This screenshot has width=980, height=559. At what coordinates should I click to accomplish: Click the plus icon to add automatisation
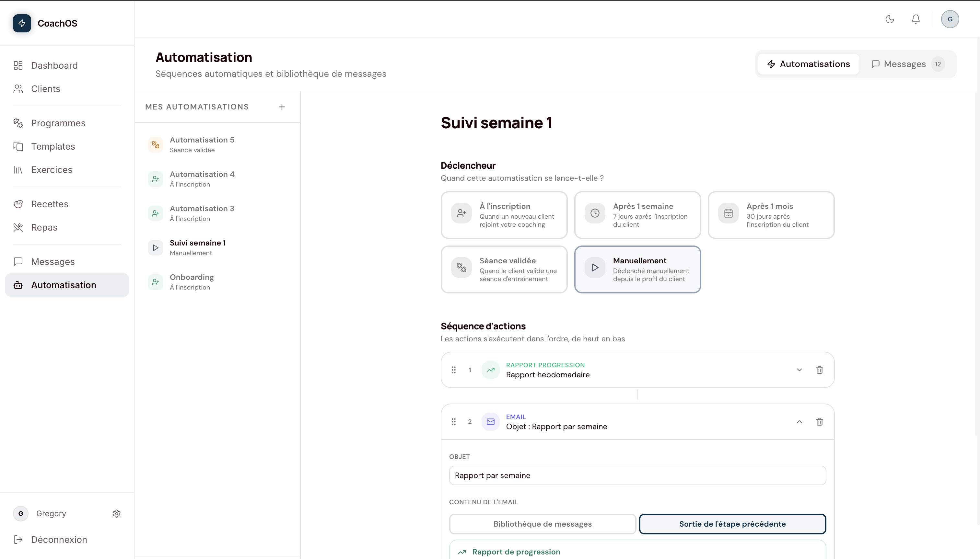point(282,107)
